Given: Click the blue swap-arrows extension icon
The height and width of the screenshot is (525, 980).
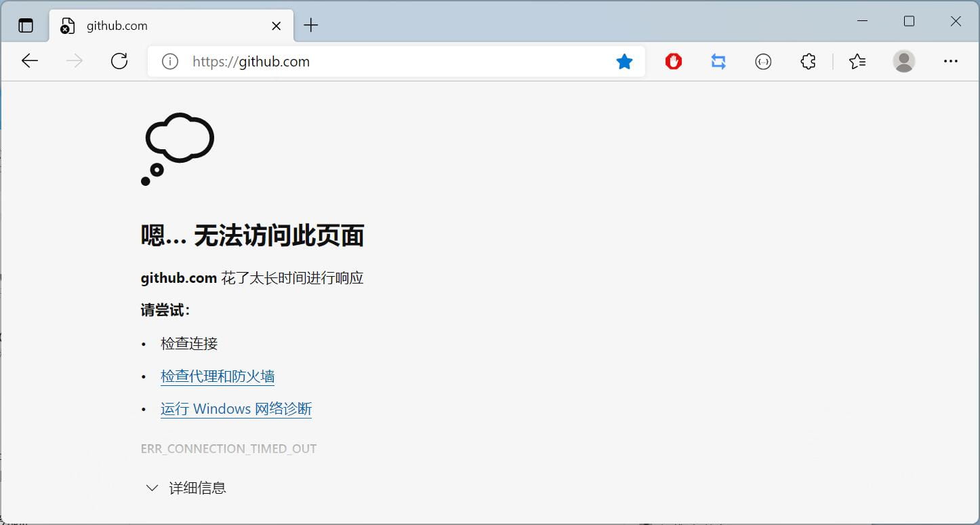Looking at the screenshot, I should click(x=717, y=61).
